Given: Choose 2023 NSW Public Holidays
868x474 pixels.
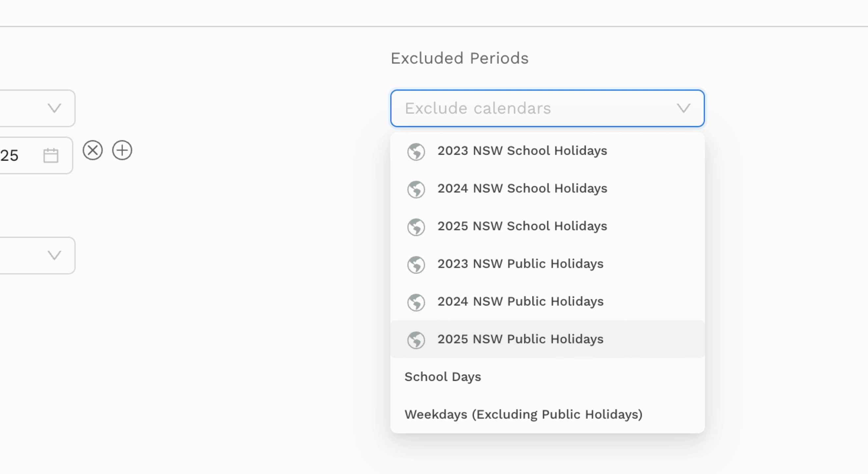Looking at the screenshot, I should [x=547, y=264].
